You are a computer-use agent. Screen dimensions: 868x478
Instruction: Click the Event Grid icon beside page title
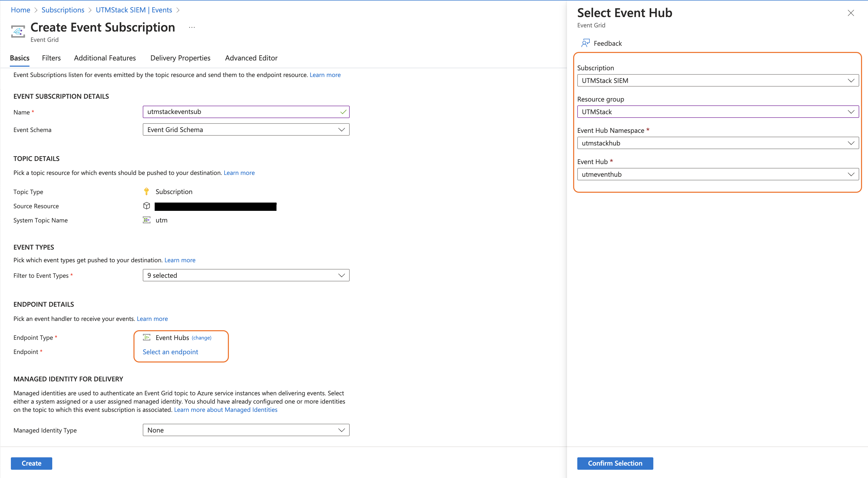[x=18, y=32]
